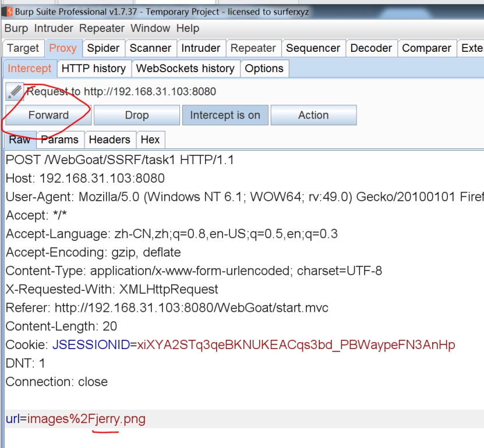Click the Host: 192.168.31.103:8080 header line
The image size is (484, 448).
click(x=85, y=179)
